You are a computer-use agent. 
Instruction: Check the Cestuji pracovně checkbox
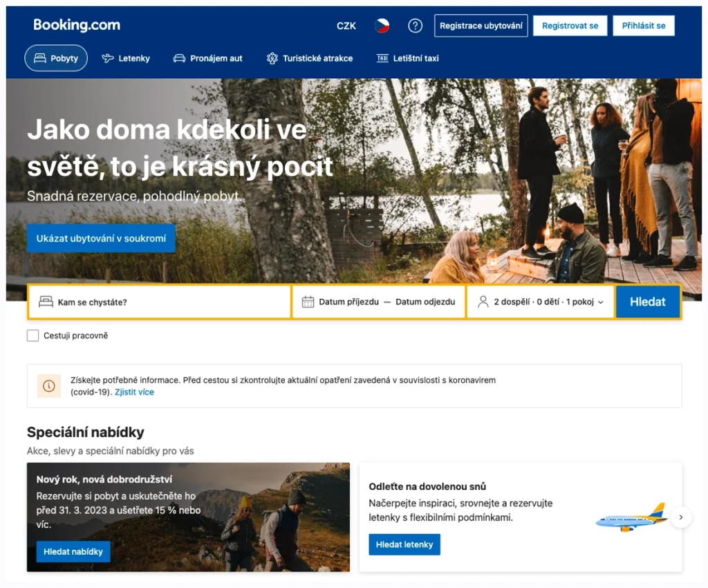tap(32, 336)
